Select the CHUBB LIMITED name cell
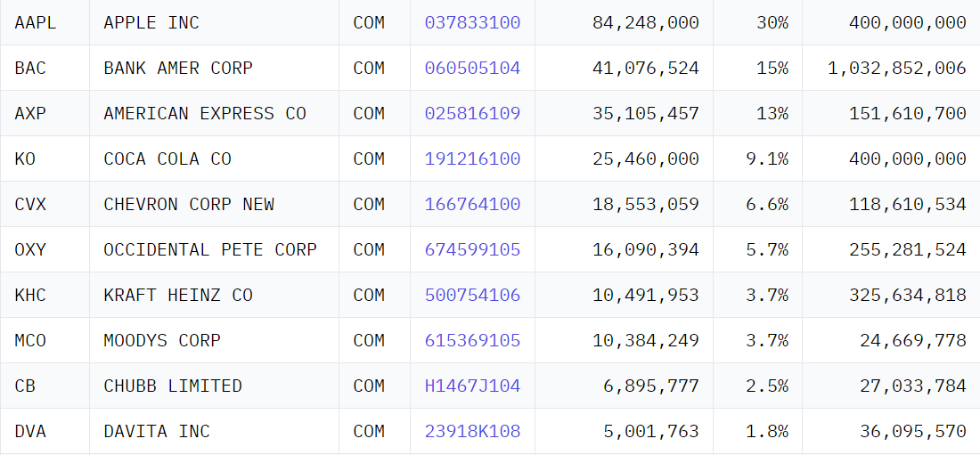980x455 pixels. coord(215,386)
